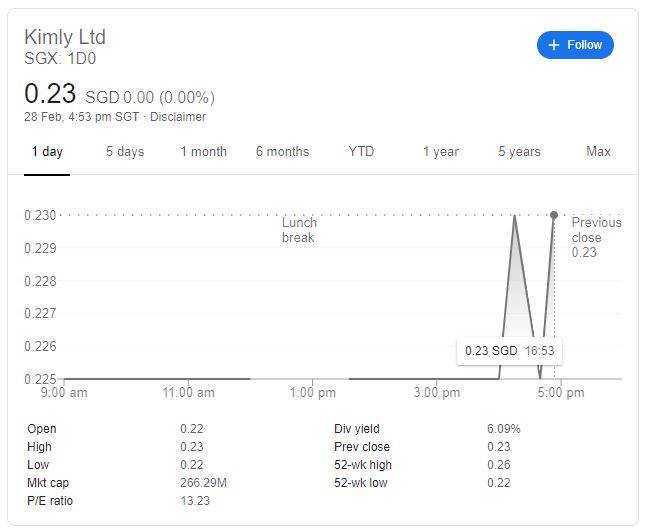Image resolution: width=650 pixels, height=532 pixels.
Task: Click the end-of-day chart data point
Action: click(554, 215)
